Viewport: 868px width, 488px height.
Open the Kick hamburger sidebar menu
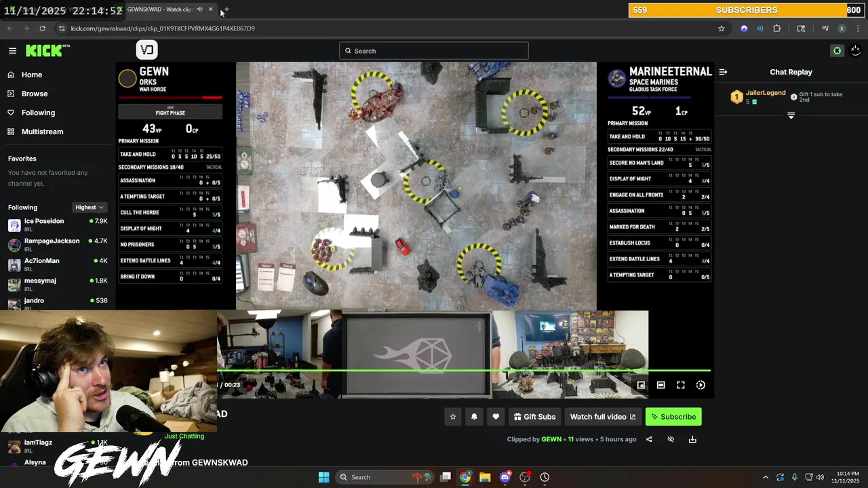point(12,51)
